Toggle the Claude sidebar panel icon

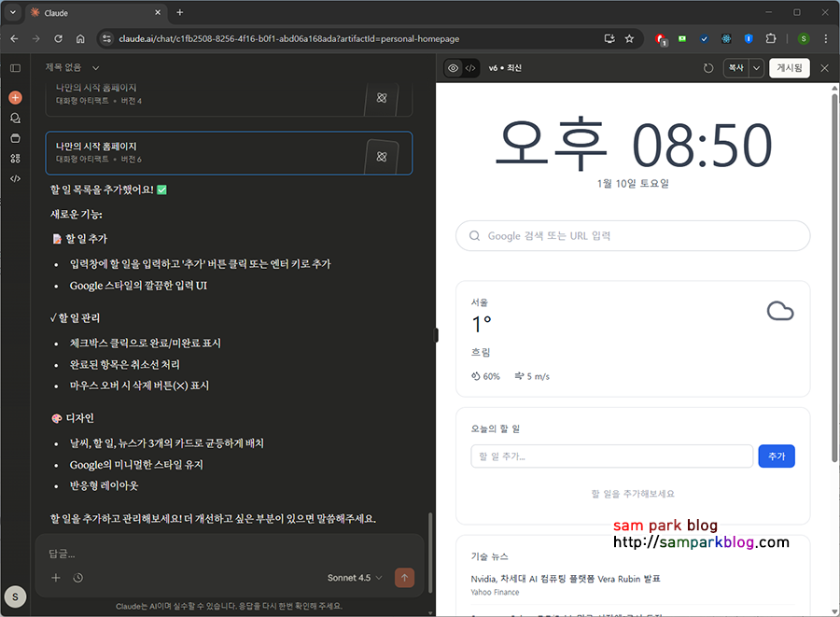pos(16,68)
